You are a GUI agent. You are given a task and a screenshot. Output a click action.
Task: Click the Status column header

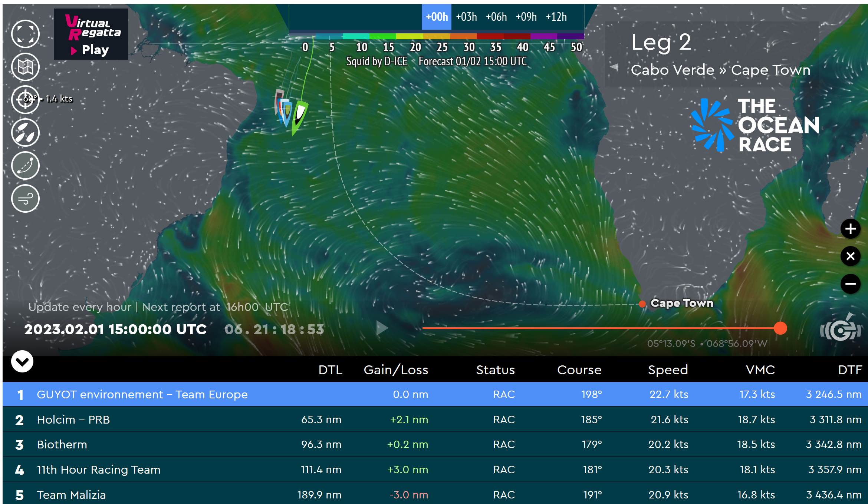pyautogui.click(x=496, y=370)
